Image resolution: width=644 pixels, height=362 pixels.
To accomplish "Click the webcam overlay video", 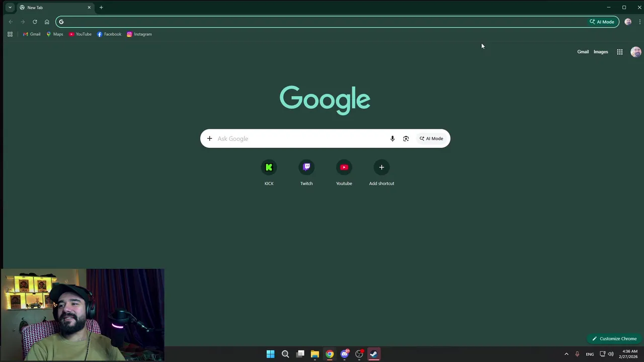I will point(83,315).
